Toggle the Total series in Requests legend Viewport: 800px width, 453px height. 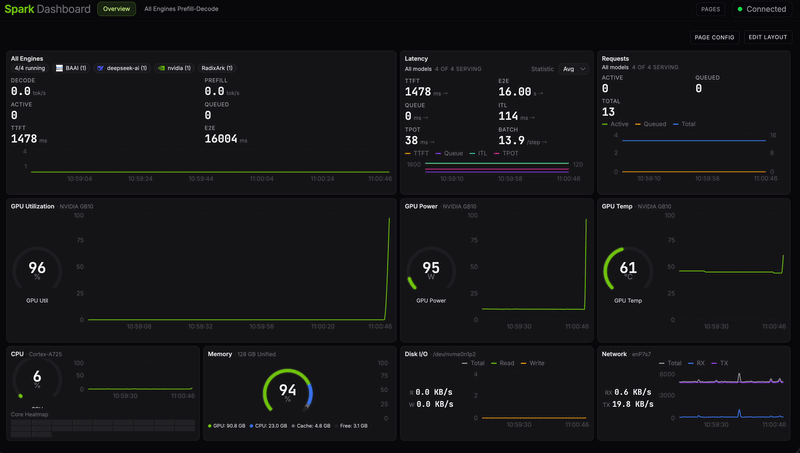684,124
